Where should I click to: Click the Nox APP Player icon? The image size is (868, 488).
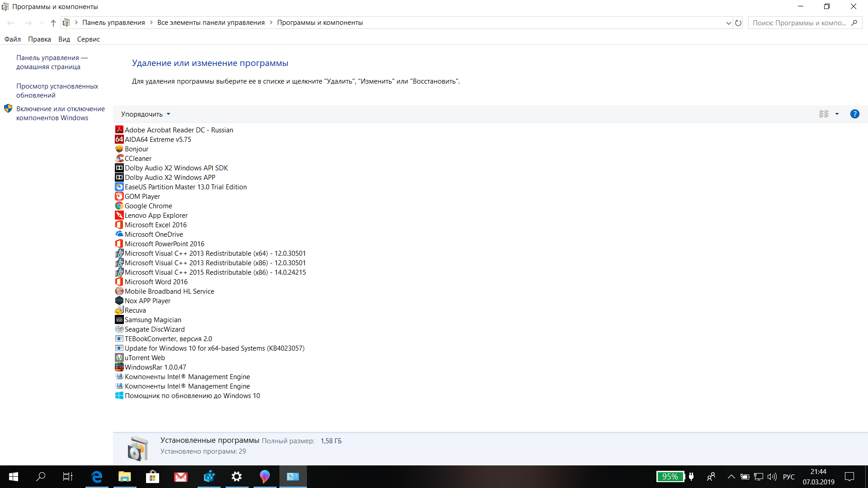(119, 300)
